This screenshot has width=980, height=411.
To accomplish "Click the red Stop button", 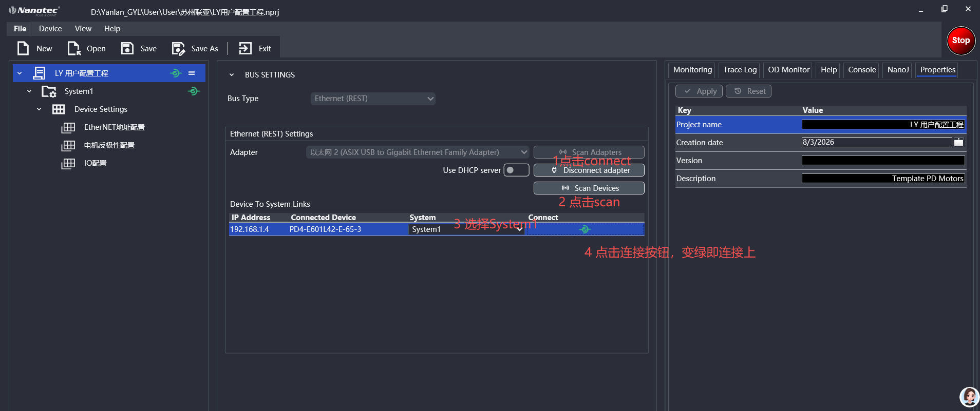I will pos(960,41).
